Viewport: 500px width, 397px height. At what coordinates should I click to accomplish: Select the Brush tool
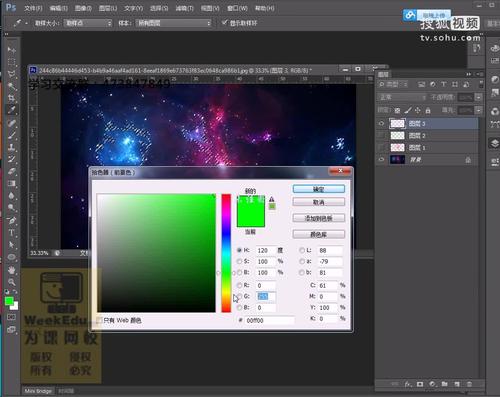pos(12,135)
